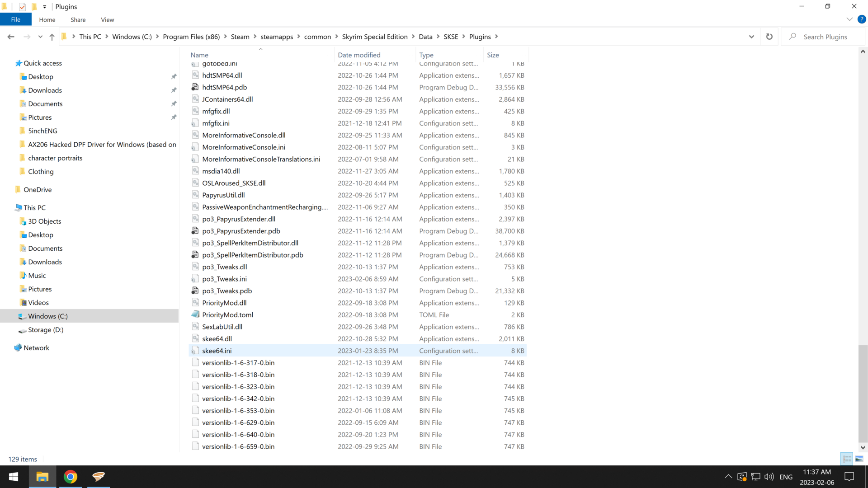Open the character portraits folder
The image size is (868, 488).
point(55,158)
